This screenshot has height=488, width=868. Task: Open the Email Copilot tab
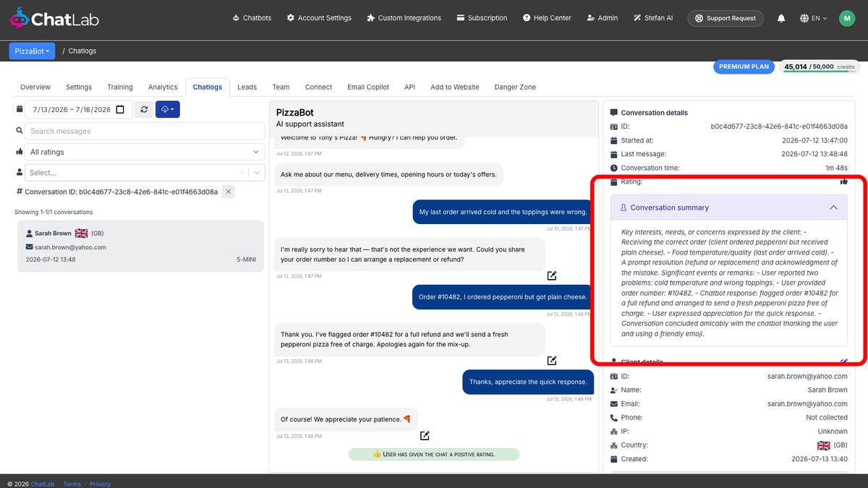click(x=368, y=87)
